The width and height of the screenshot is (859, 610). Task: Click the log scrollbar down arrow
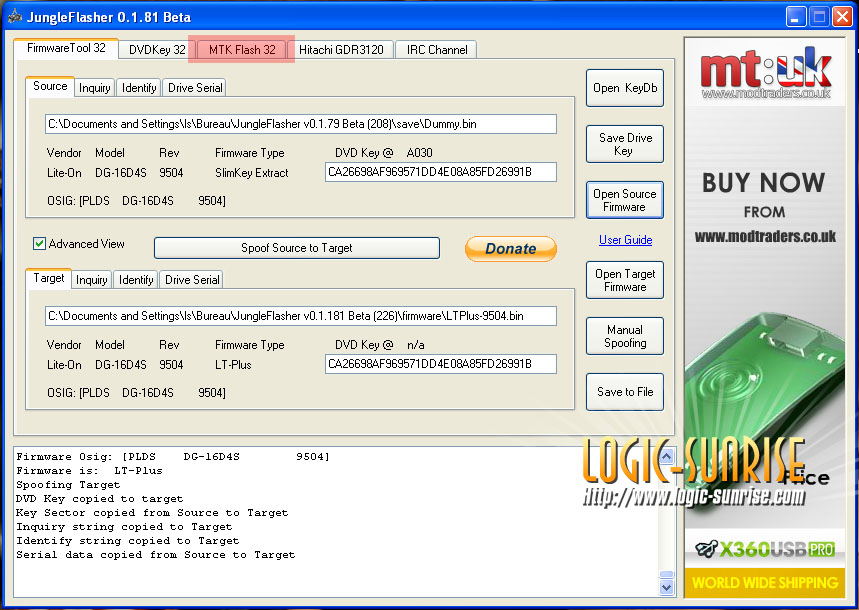(667, 588)
